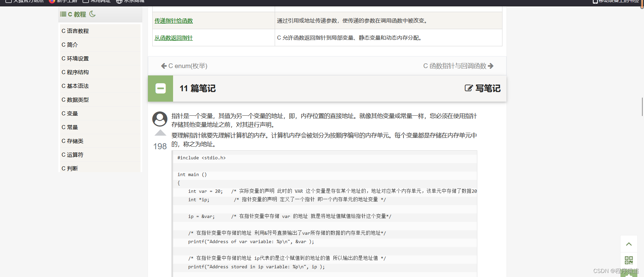Open C 变量 in sidebar

coord(100,113)
